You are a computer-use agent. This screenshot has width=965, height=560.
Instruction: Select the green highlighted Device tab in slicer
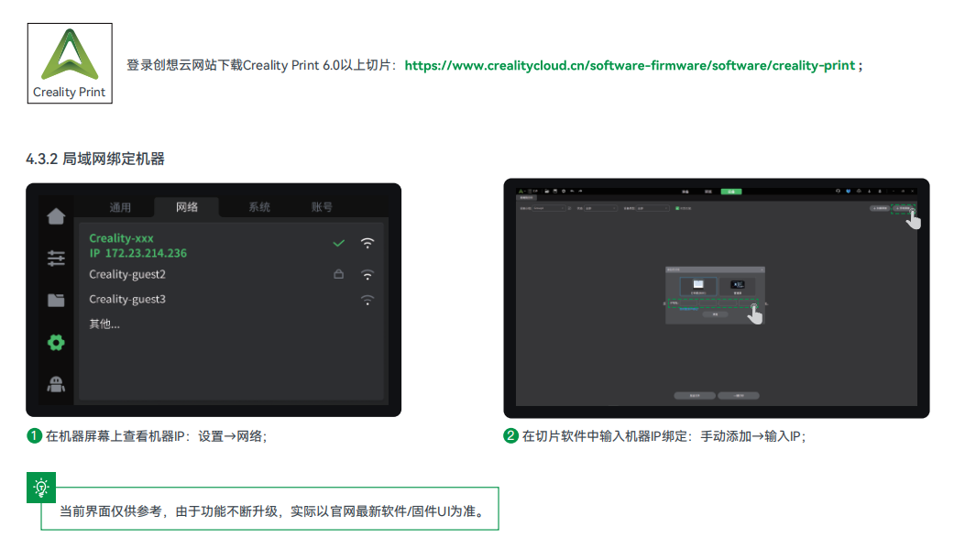click(x=731, y=192)
